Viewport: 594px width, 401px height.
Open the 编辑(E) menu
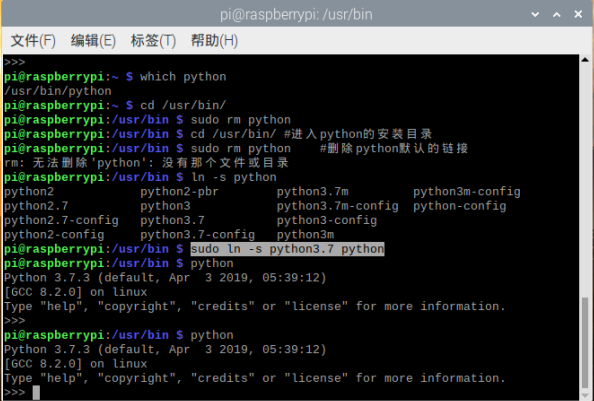coord(93,41)
